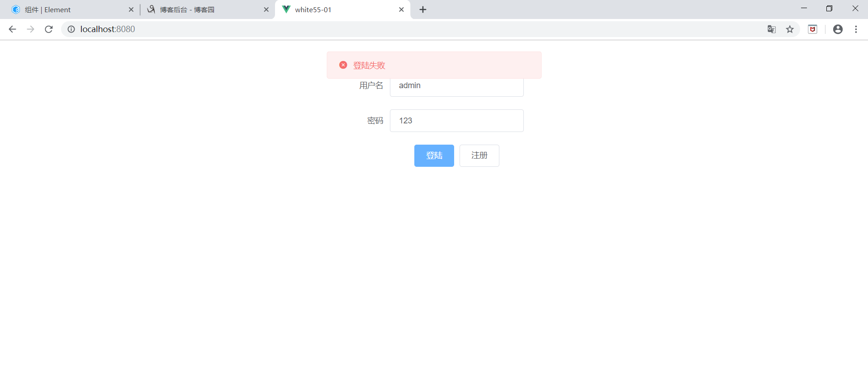Click the 密码 field label
Screen dimensions: 868x372
pos(375,121)
